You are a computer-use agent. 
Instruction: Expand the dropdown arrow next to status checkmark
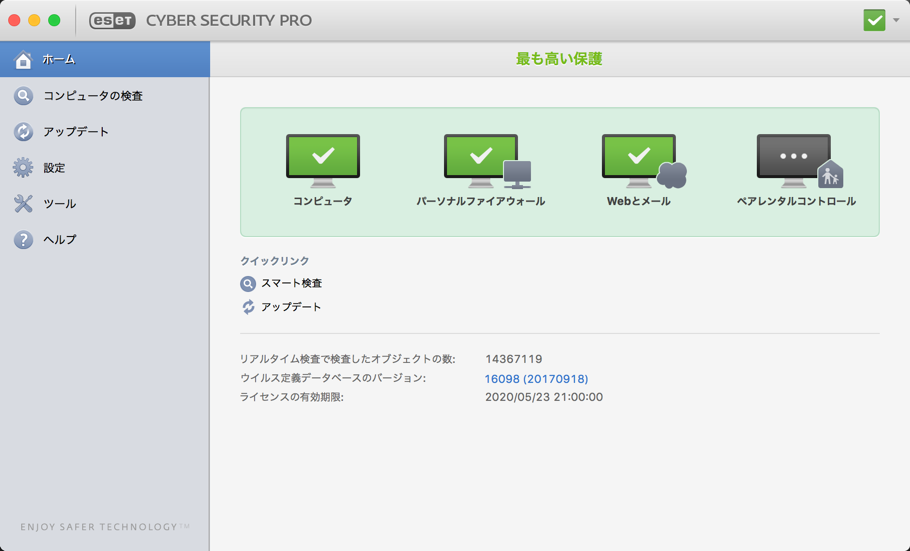896,20
